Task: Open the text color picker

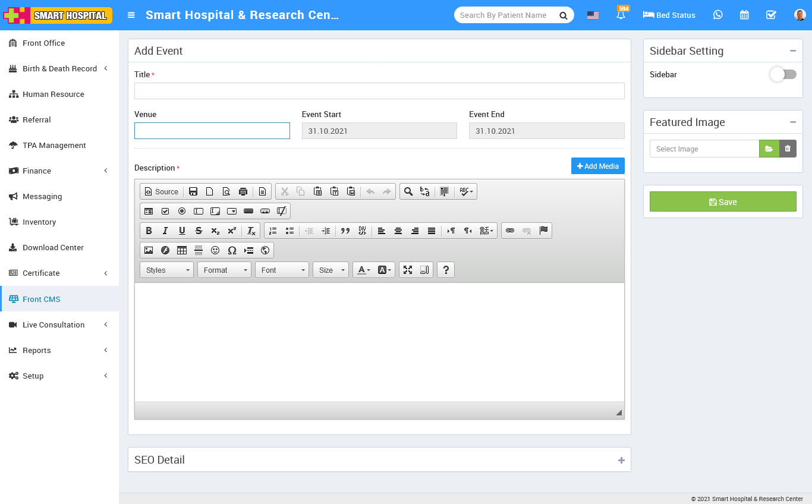Action: click(363, 270)
